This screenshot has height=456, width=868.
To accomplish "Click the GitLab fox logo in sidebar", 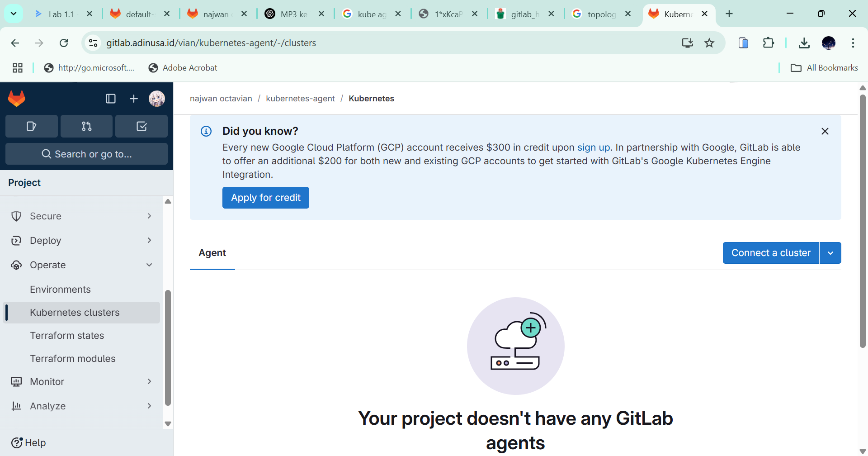I will click(x=17, y=99).
